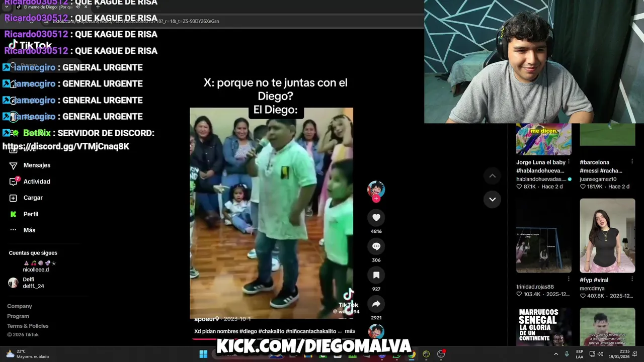
Task: Open the Marruecos Senegal video thumbnail
Action: pos(544,327)
